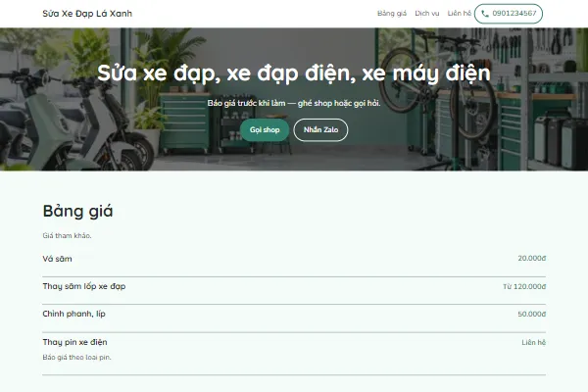The image size is (588, 392).
Task: Click 'Báo giá theo loại pin.' note
Action: point(76,357)
